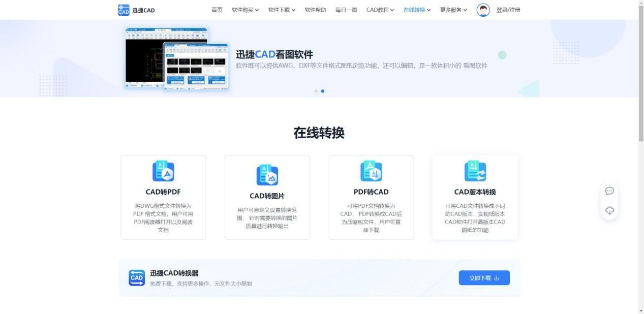Click the 迅捷CAD看图软件 banner heading

pyautogui.click(x=274, y=54)
